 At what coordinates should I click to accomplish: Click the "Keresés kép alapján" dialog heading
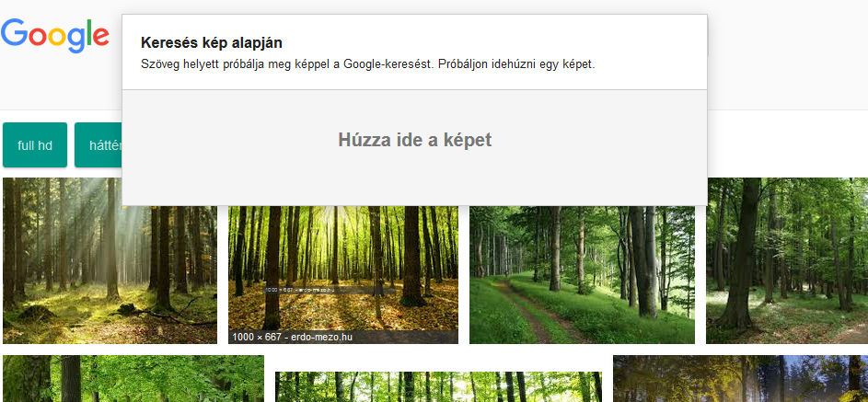212,42
